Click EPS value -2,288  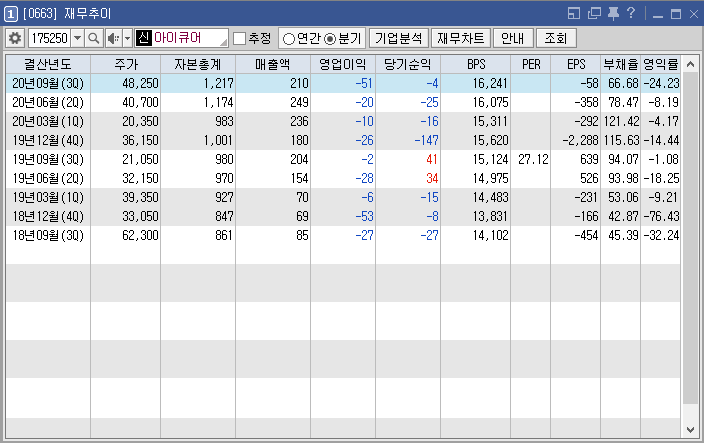pos(580,140)
